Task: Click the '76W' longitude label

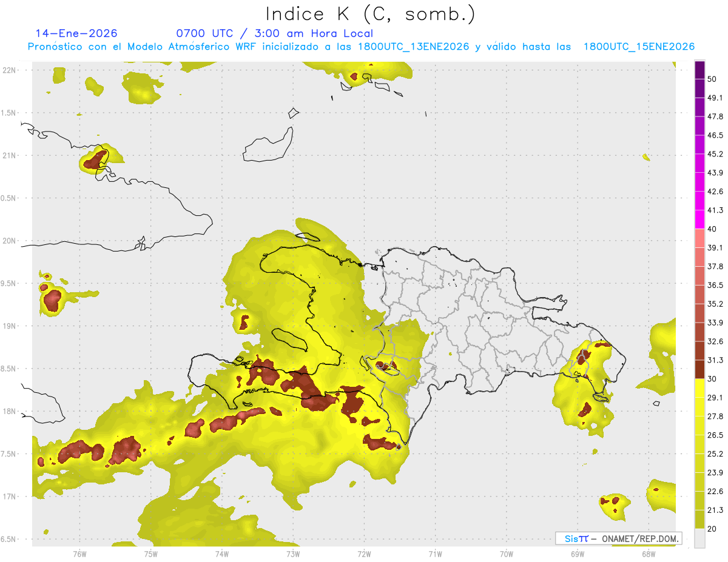Action: click(x=79, y=554)
